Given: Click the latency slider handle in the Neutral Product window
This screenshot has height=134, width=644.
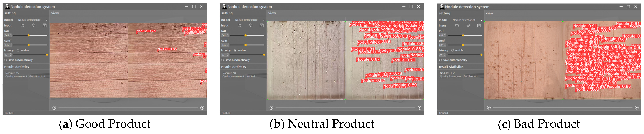Looking at the screenshot, I should 264,55.
